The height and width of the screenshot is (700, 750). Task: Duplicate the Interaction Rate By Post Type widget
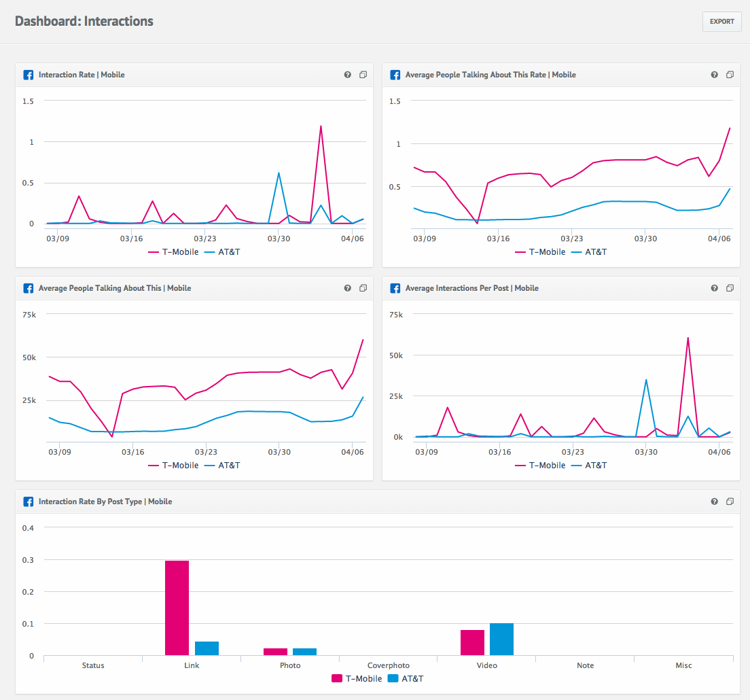pos(730,502)
